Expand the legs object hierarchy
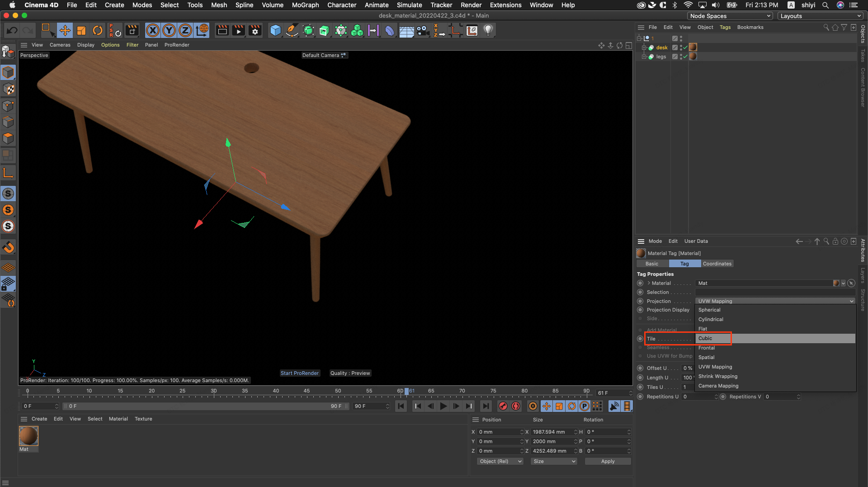This screenshot has height=487, width=868. point(644,57)
